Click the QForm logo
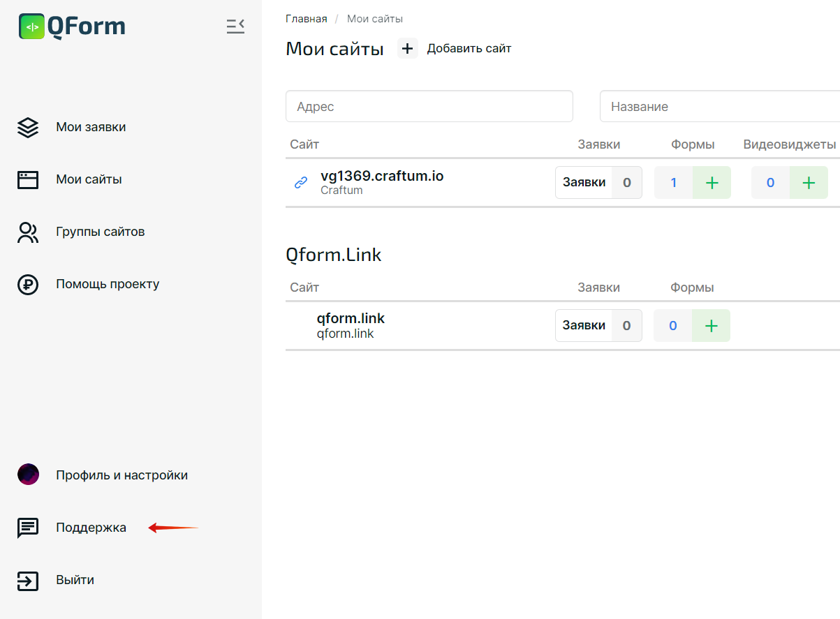This screenshot has width=840, height=619. click(73, 27)
